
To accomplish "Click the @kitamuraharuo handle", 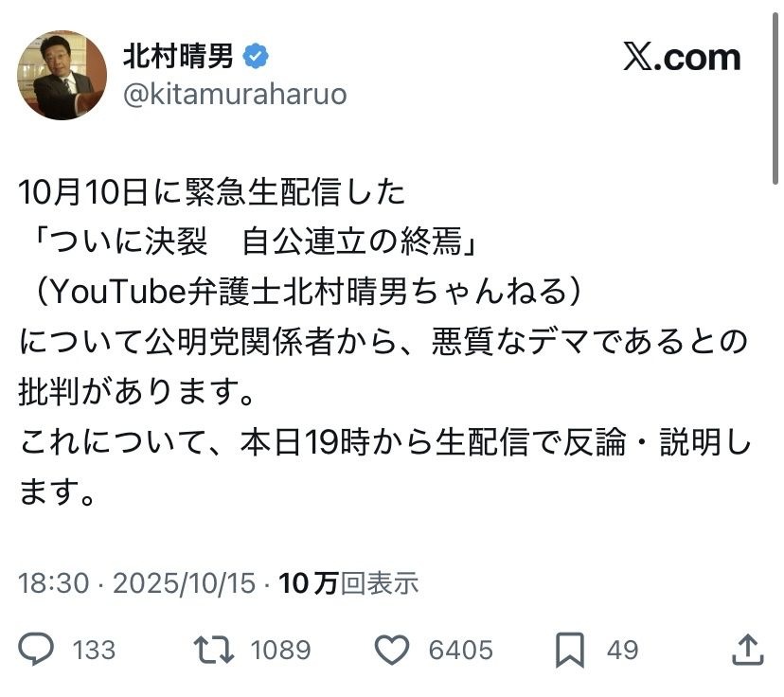I will 234,95.
